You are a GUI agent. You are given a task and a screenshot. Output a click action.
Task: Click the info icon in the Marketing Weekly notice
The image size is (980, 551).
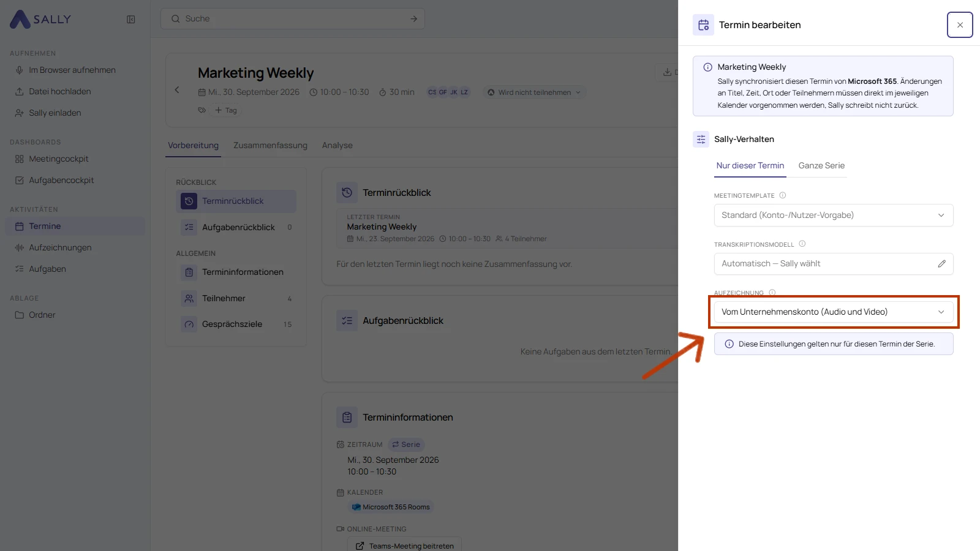pos(707,67)
